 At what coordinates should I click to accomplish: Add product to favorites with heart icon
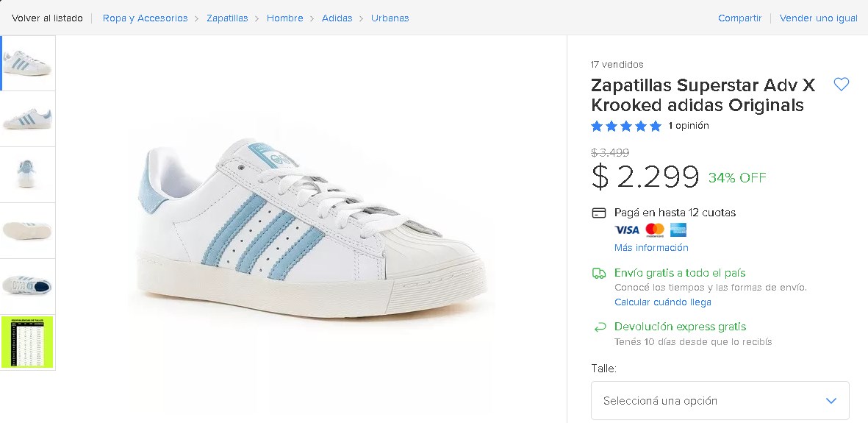[842, 85]
